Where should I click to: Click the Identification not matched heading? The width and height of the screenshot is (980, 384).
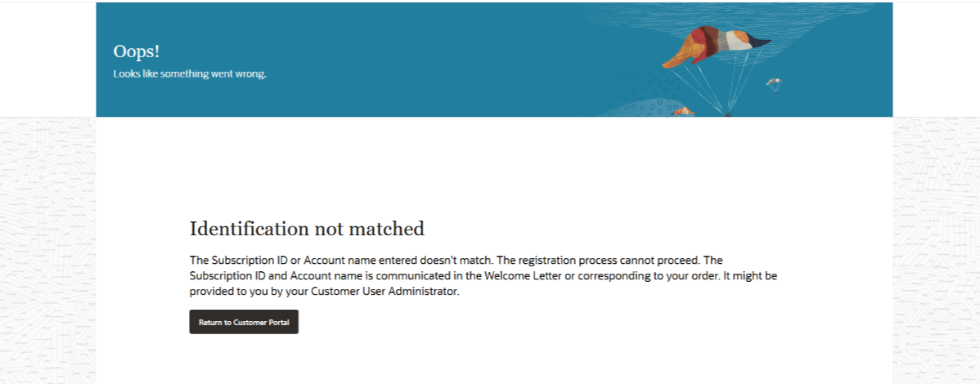pyautogui.click(x=307, y=229)
